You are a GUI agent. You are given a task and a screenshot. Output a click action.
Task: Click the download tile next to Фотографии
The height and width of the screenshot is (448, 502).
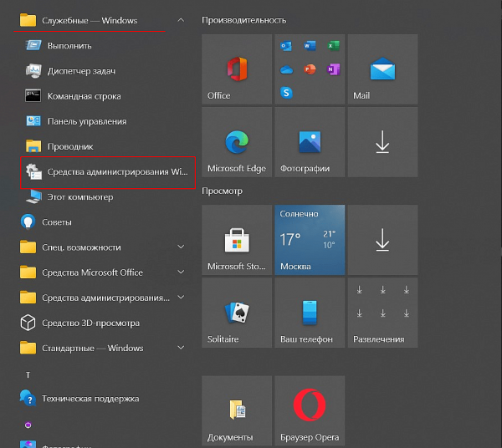[382, 142]
